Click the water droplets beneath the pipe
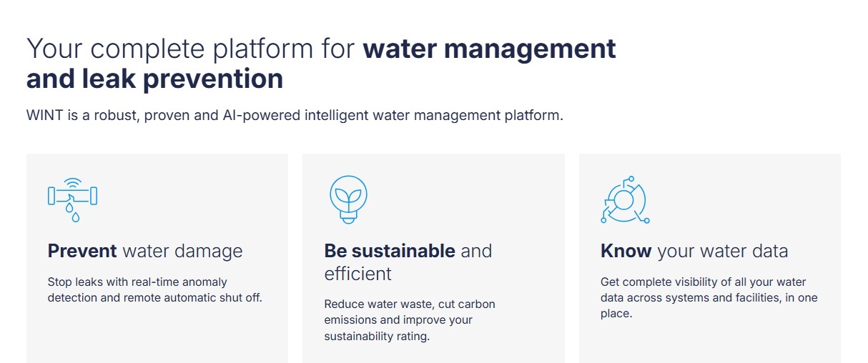868x363 pixels. (x=72, y=213)
